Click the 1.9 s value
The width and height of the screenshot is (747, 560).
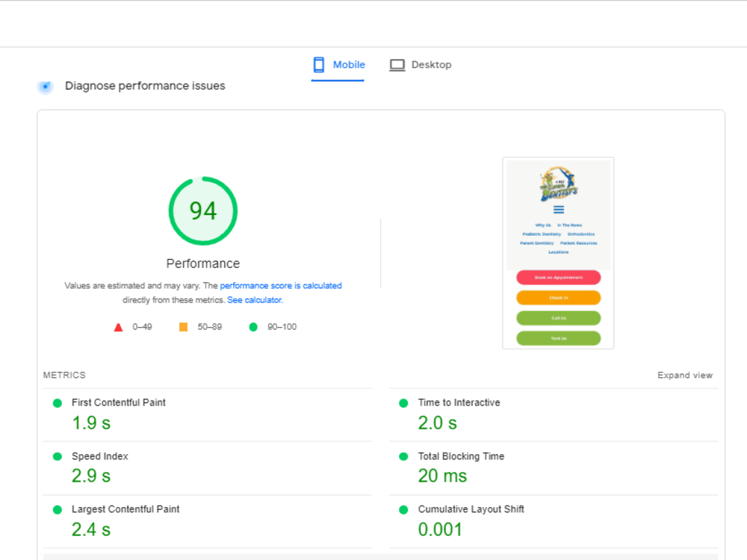tap(91, 423)
